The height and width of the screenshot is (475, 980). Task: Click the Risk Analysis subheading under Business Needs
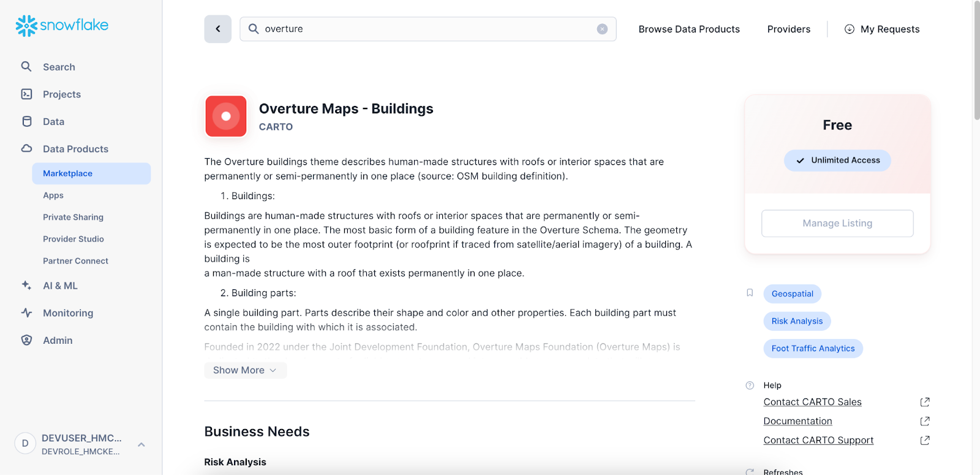click(x=235, y=462)
